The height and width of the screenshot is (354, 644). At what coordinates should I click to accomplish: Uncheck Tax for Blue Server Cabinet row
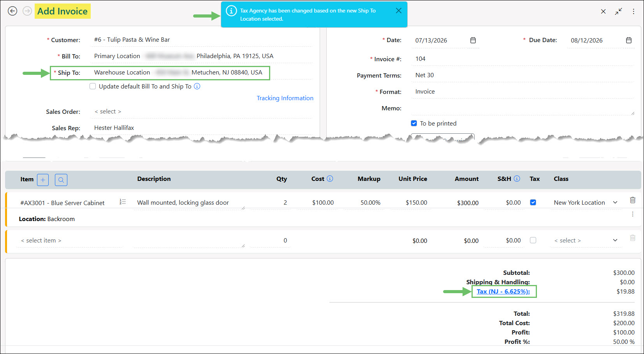[533, 202]
